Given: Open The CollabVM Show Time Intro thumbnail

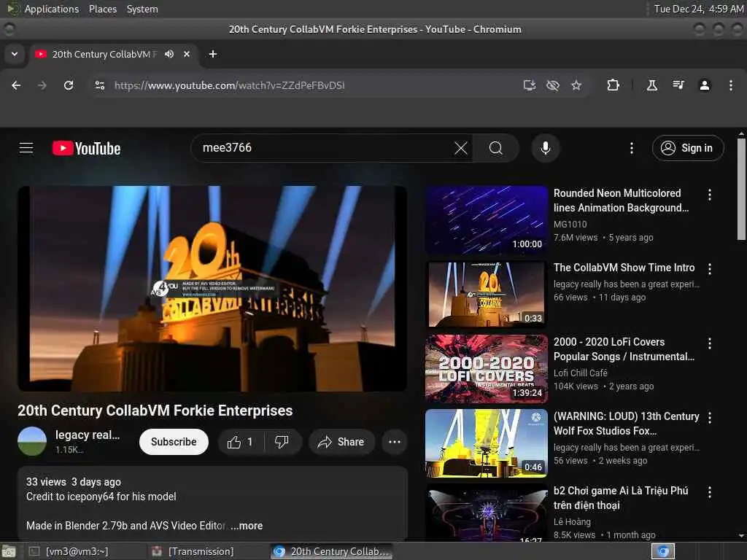Looking at the screenshot, I should click(487, 295).
